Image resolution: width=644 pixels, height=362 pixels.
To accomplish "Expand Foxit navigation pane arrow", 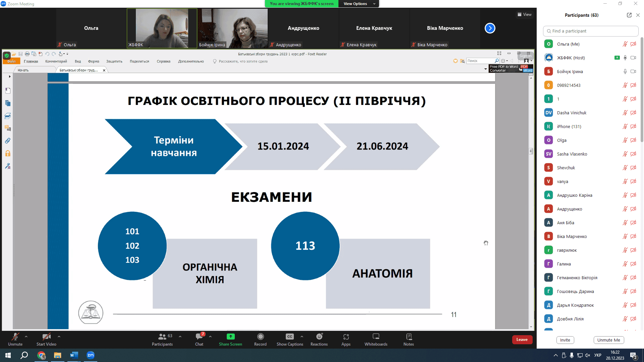I will coord(10,76).
